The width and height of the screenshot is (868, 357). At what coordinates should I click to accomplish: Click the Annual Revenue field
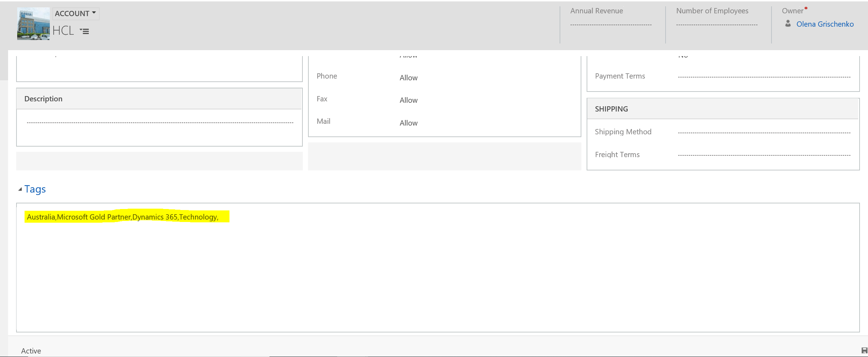(x=610, y=25)
